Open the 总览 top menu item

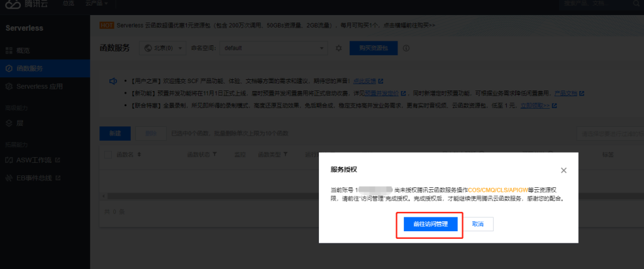(69, 3)
